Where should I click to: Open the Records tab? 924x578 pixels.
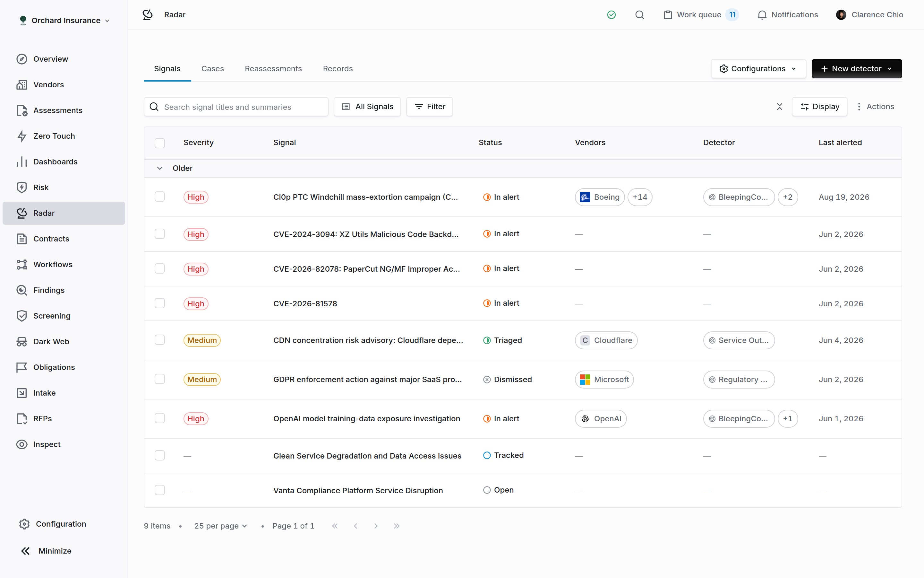[338, 69]
